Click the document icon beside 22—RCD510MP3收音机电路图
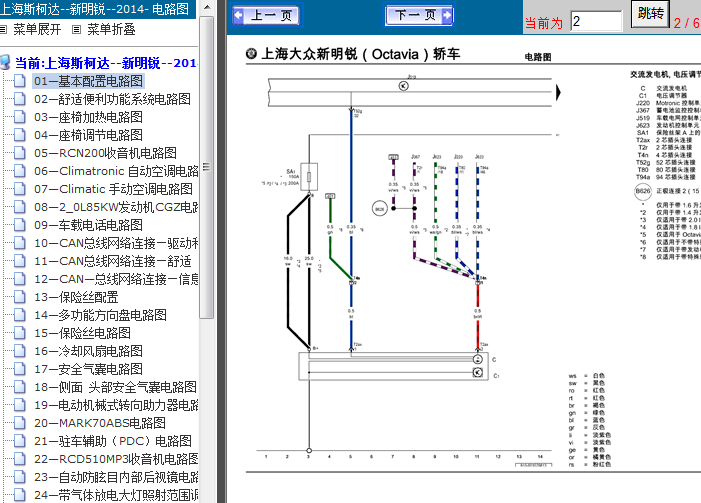Viewport: 701px width, 503px height. tap(19, 459)
